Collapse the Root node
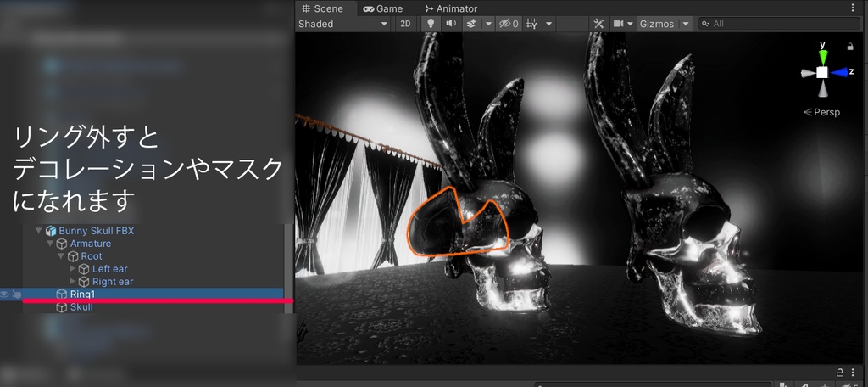Screen dimensions: 868x387 click(x=61, y=256)
